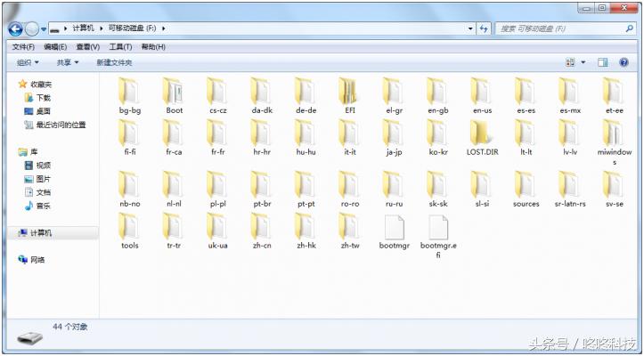Select the uk-ua folder
The image size is (644, 356).
(x=217, y=231)
